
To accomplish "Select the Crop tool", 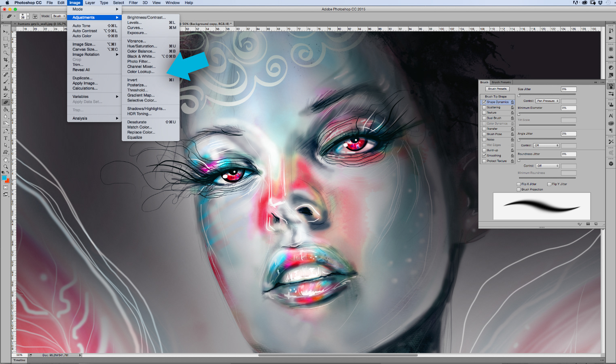I will pos(6,60).
